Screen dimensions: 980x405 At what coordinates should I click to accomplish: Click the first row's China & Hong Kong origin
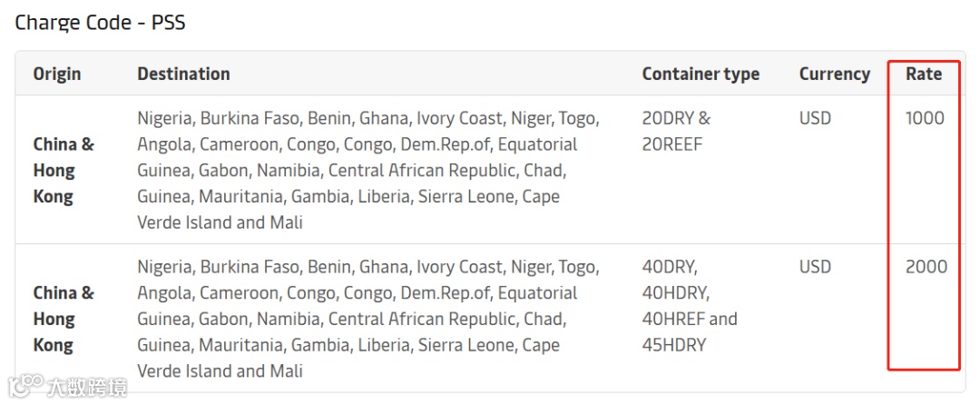[64, 170]
